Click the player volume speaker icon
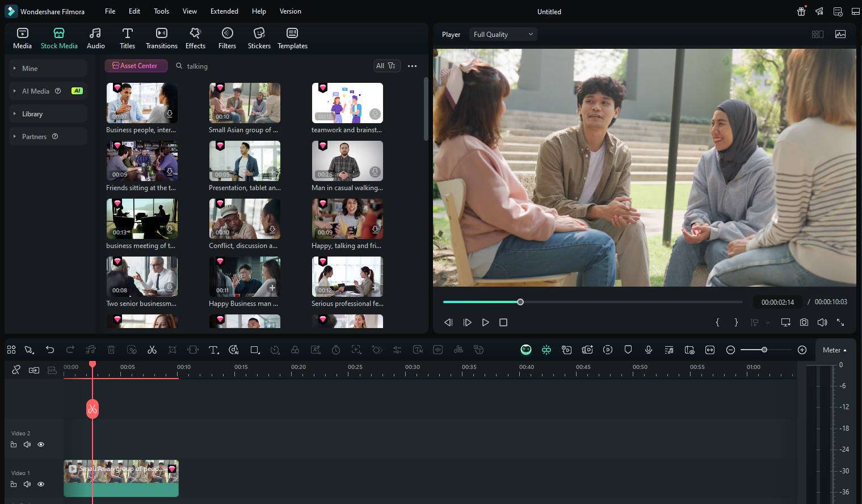Viewport: 862px width, 504px height. (x=822, y=322)
